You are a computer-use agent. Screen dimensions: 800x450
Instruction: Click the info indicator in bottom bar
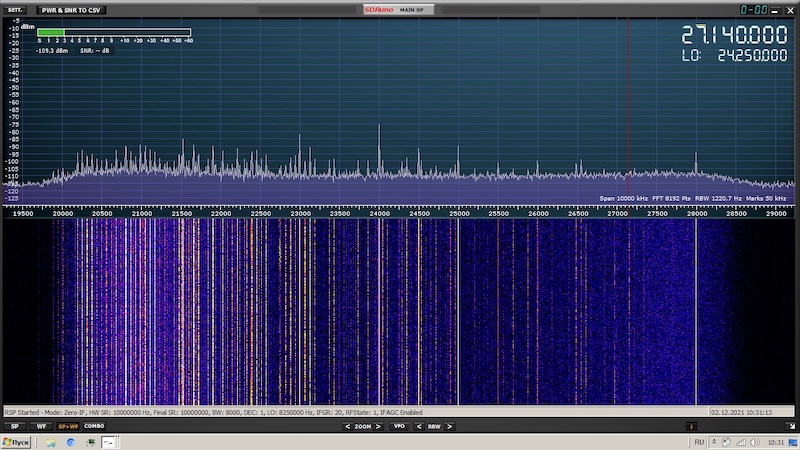(691, 426)
